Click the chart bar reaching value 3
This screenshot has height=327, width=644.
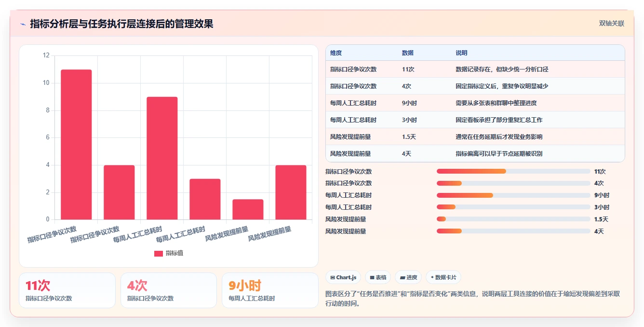pyautogui.click(x=205, y=199)
